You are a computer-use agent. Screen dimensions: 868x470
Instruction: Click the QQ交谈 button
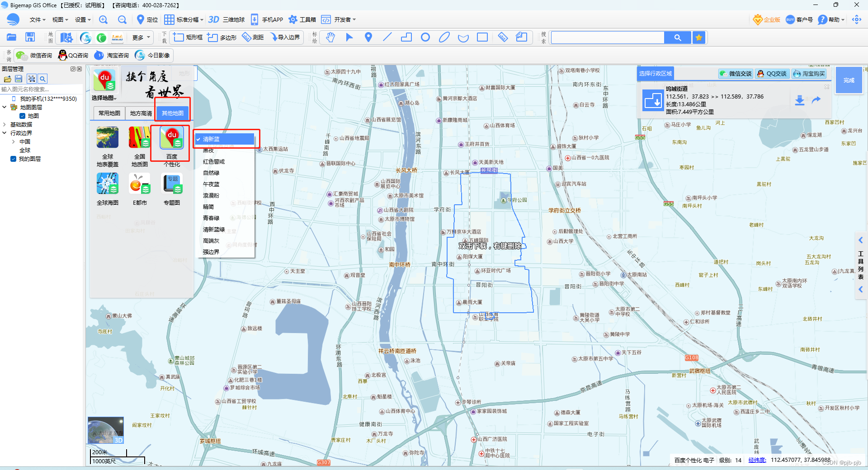tap(772, 73)
